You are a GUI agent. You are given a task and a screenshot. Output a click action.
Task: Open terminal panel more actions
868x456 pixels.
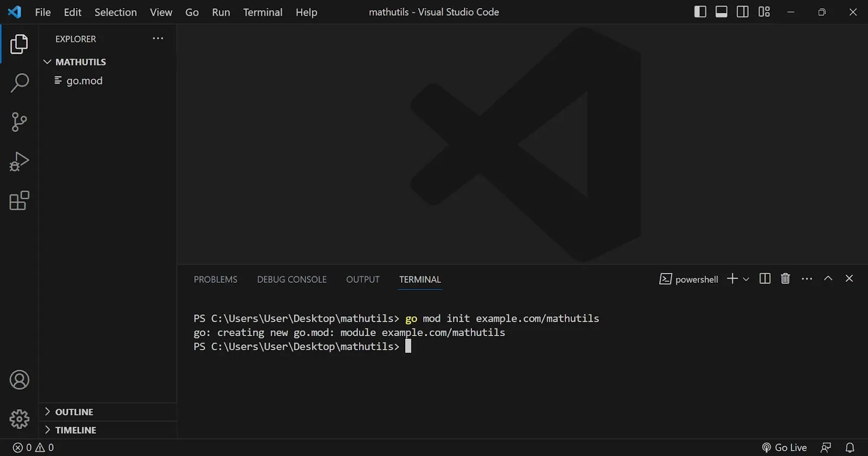(807, 278)
